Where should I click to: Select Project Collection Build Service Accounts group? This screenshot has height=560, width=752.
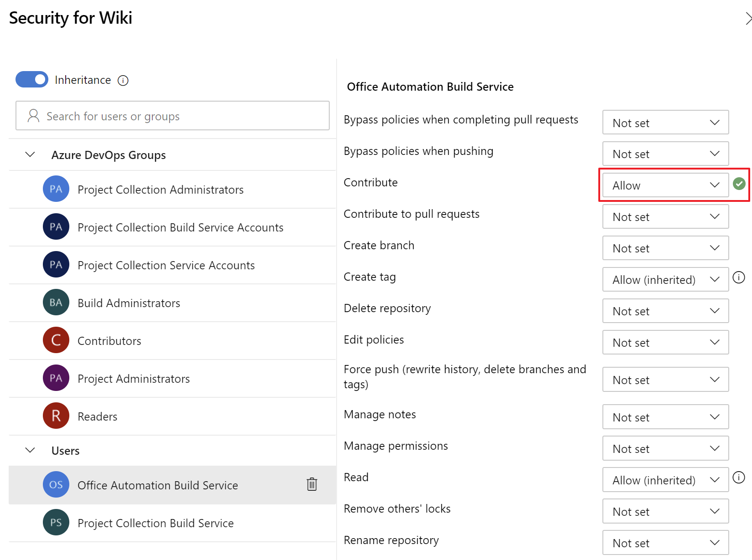pos(172,227)
